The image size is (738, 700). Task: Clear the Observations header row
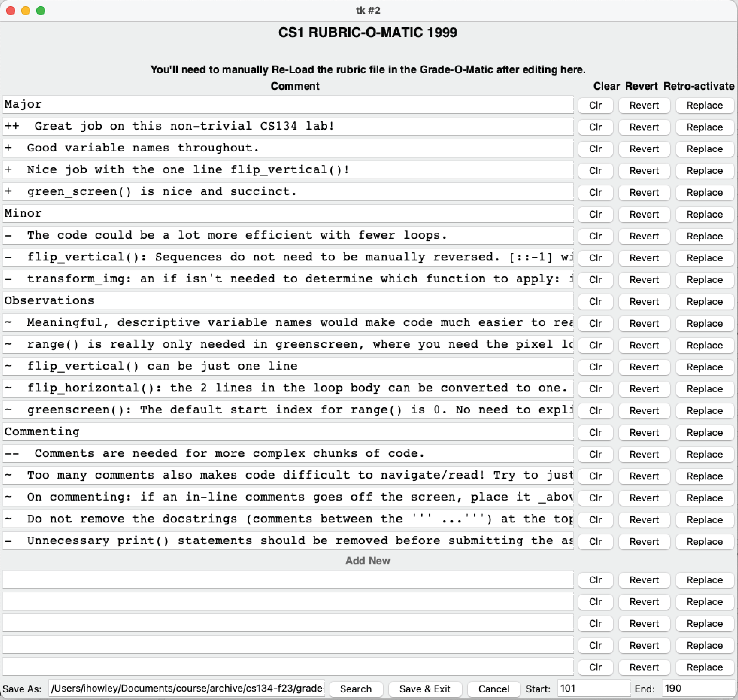[x=596, y=301]
